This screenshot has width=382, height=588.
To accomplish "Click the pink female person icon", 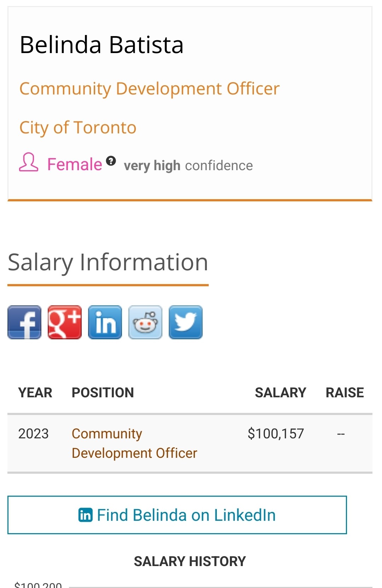I will [29, 163].
